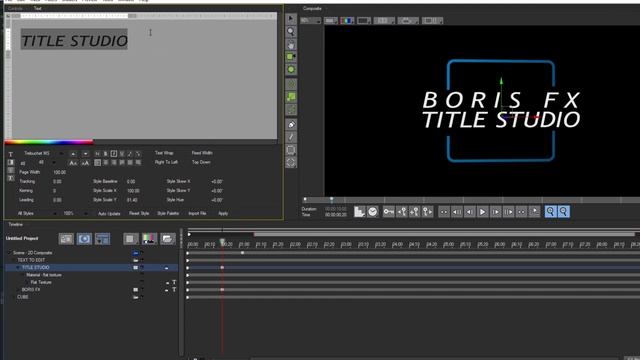Click the rainbow color gradient bar
Screen dimensions: 640x360
pos(49,142)
